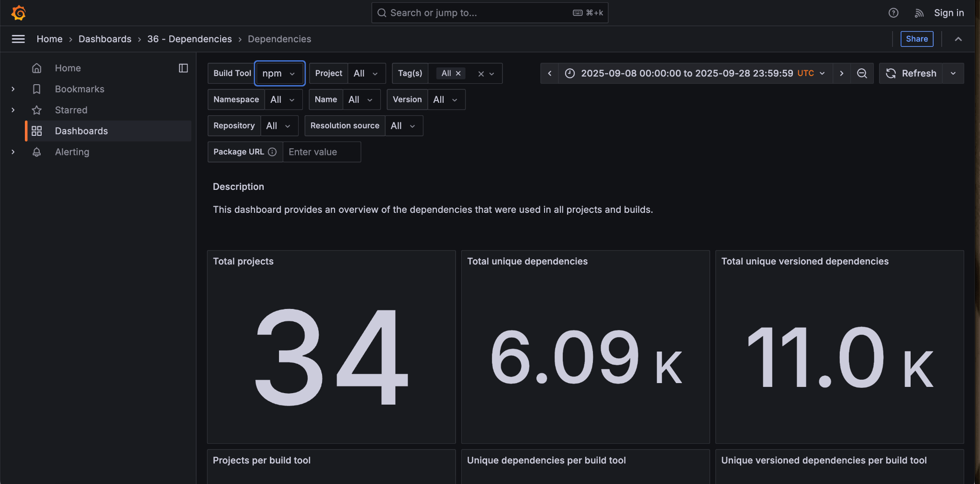The height and width of the screenshot is (484, 980).
Task: Expand the Bookmarks sidebar section
Action: (13, 89)
